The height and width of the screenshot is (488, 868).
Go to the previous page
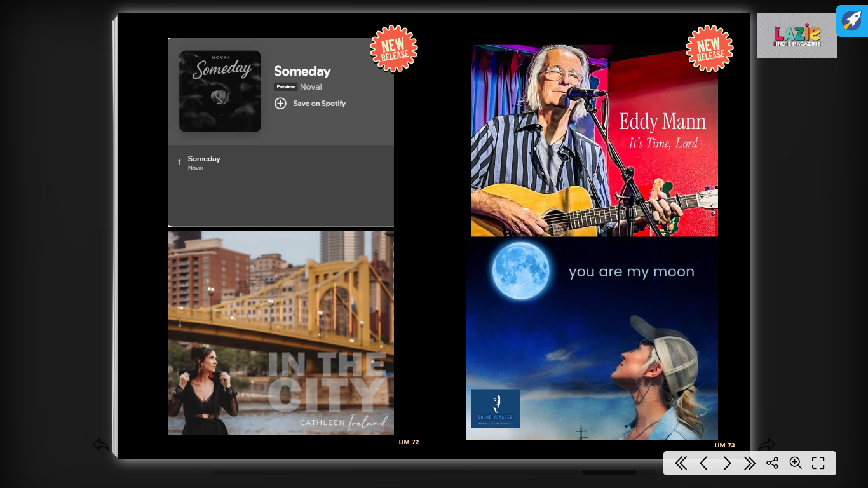point(703,463)
